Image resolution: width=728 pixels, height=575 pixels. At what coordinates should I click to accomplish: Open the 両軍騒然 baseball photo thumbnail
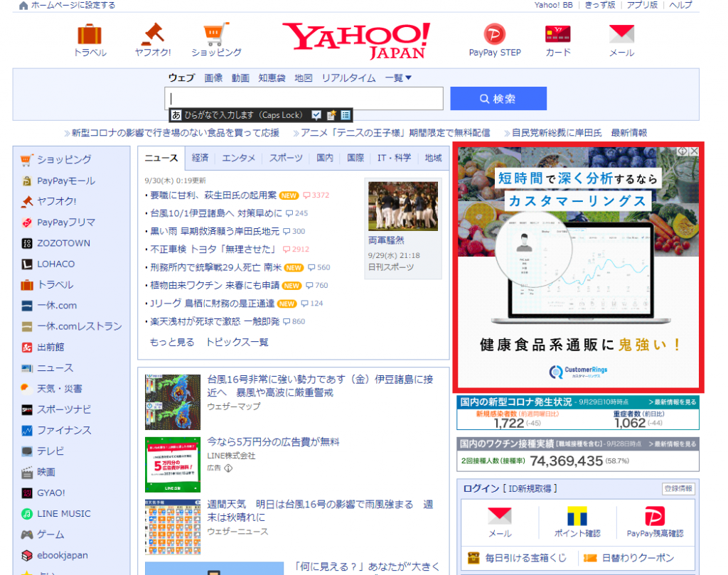pos(403,206)
